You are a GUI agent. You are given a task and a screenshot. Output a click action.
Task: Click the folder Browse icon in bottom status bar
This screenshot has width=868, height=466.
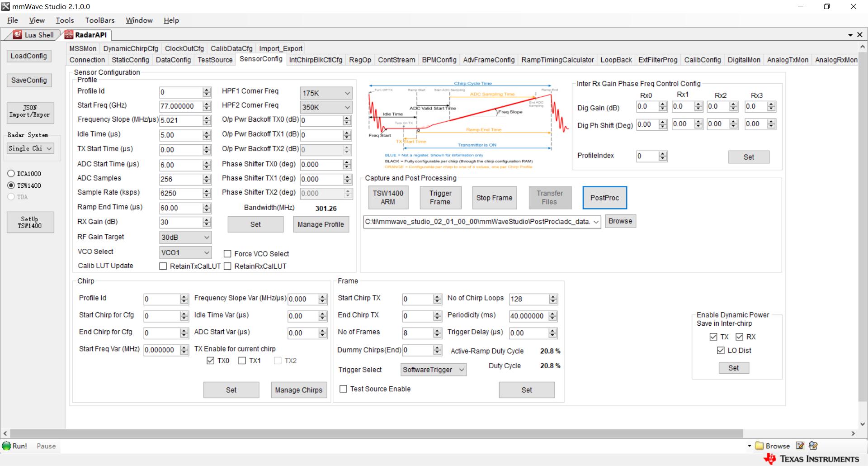[x=759, y=446]
